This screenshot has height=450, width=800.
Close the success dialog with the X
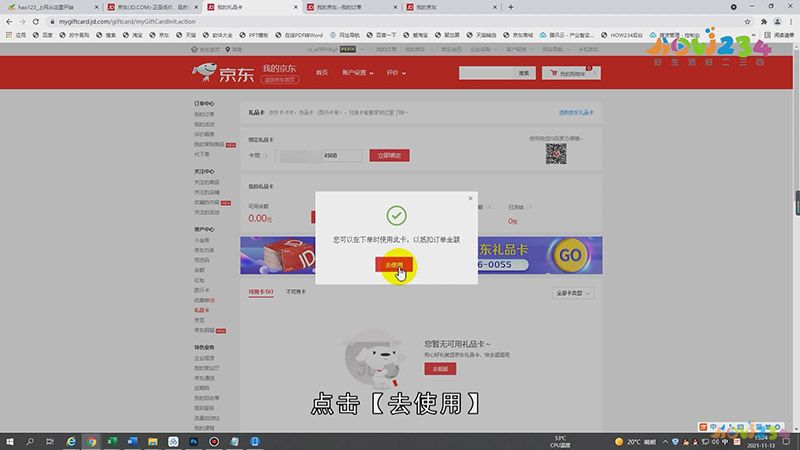[x=470, y=198]
